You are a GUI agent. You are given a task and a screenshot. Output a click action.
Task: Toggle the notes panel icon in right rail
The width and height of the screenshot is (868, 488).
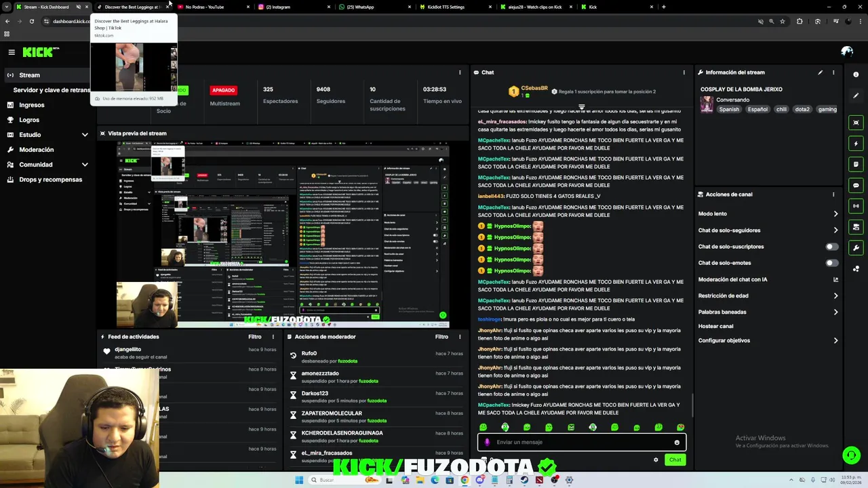[856, 164]
